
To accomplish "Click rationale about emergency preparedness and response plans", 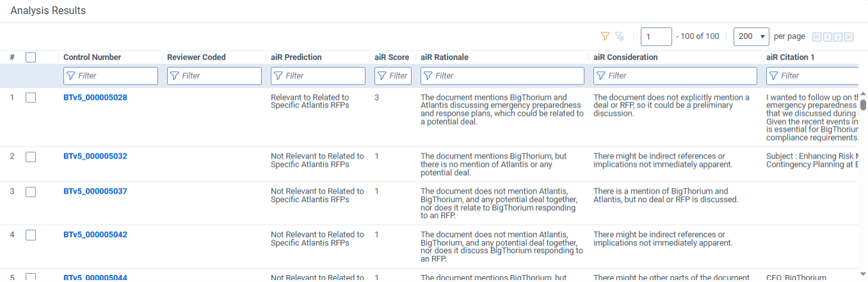I will click(502, 110).
